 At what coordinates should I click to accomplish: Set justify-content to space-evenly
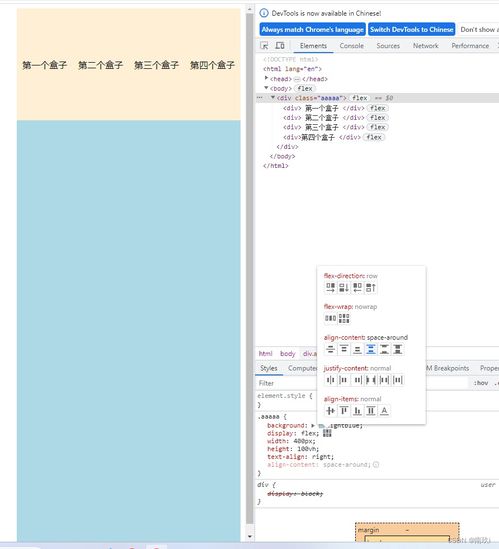coord(397,380)
